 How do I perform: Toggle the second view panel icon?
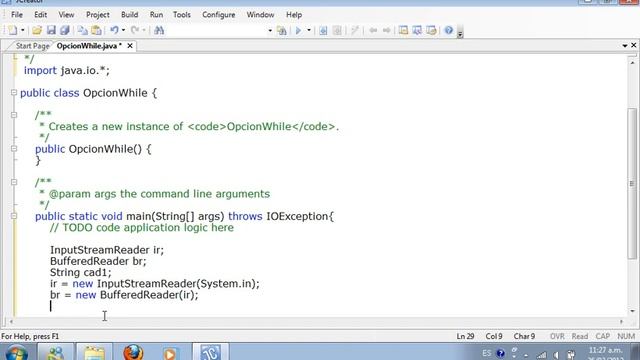(x=417, y=30)
